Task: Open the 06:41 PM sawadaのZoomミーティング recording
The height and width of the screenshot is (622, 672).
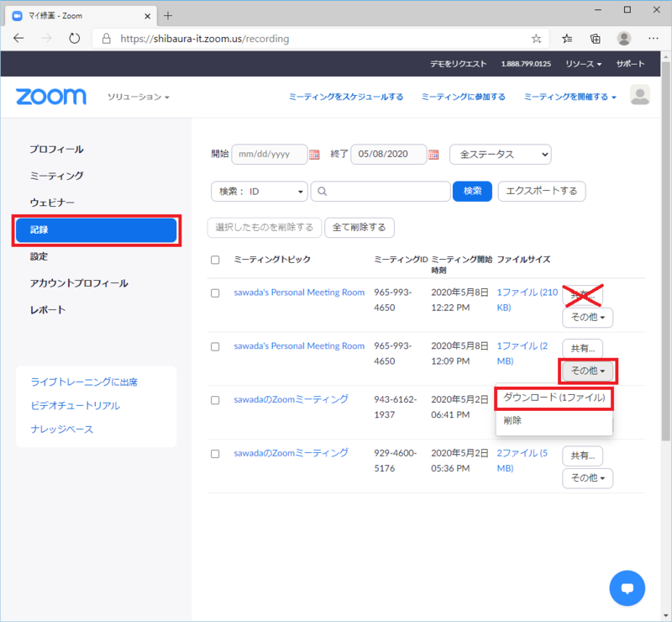Action: (291, 400)
